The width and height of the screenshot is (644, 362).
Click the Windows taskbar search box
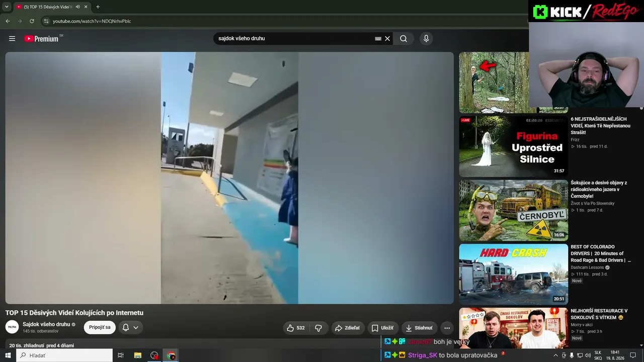tap(64, 355)
